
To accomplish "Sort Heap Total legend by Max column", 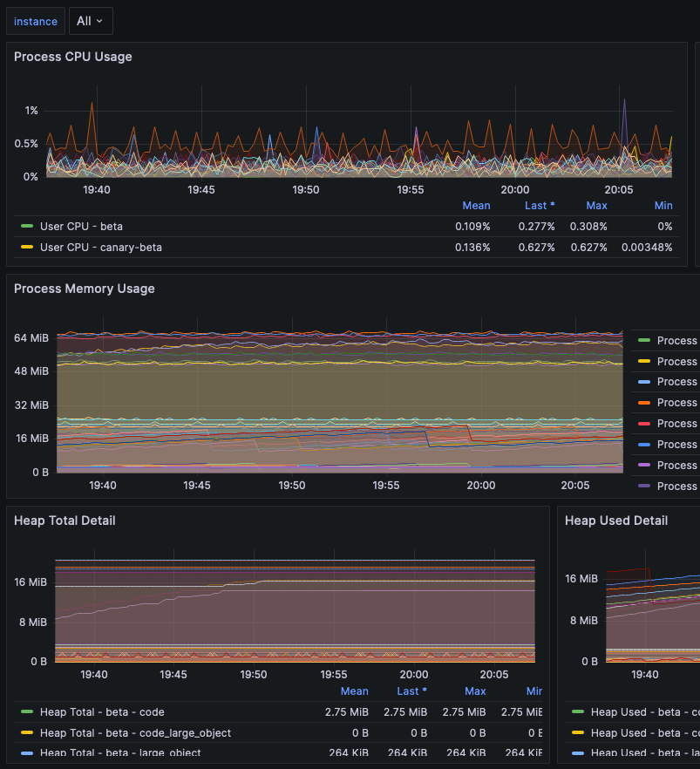I will click(x=475, y=691).
